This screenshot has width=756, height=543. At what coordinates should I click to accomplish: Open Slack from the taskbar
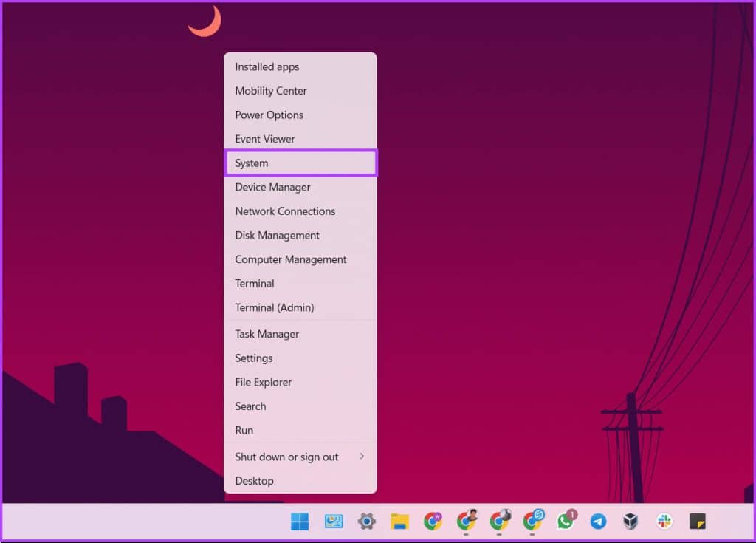(x=664, y=522)
